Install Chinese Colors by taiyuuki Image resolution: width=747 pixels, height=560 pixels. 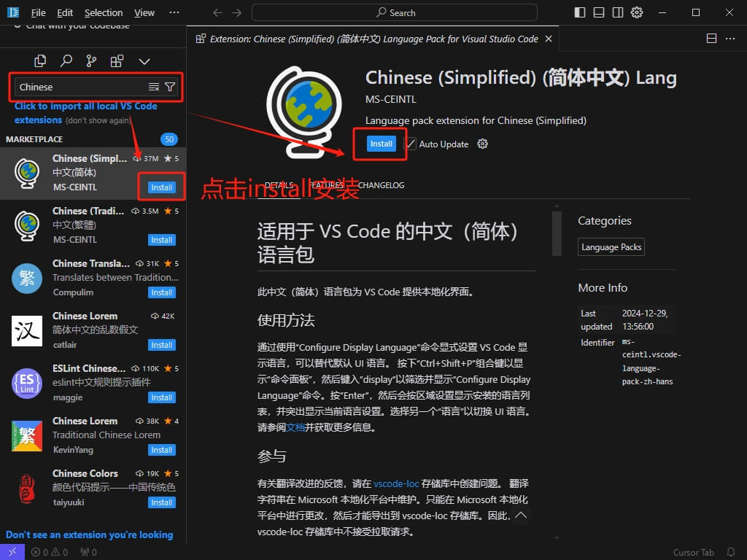[x=161, y=502]
